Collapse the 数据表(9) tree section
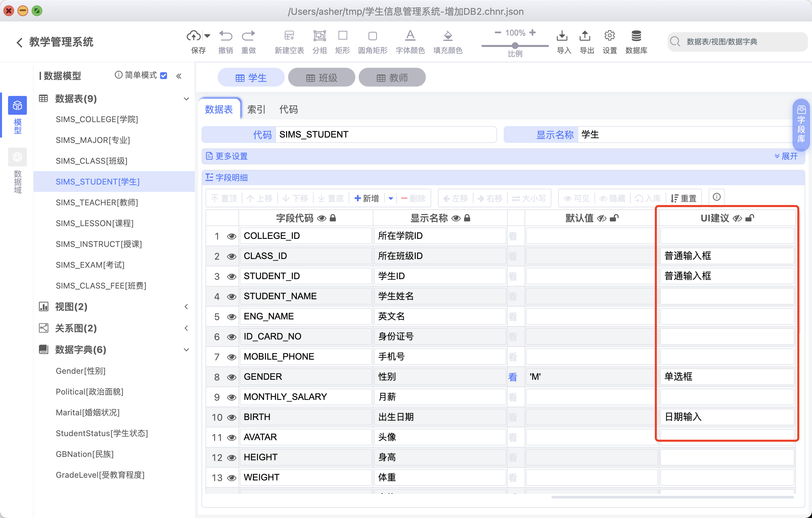 coord(186,99)
